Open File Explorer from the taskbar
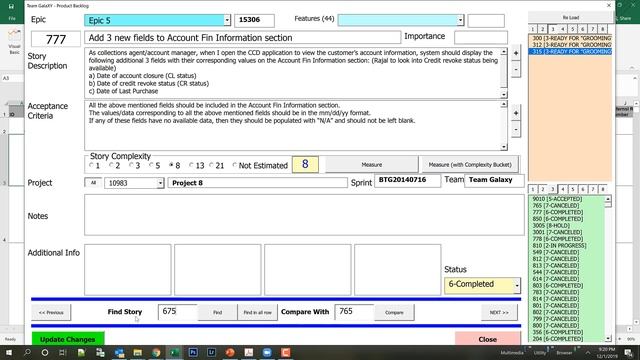Screen dimensions: 640x360 (138, 353)
